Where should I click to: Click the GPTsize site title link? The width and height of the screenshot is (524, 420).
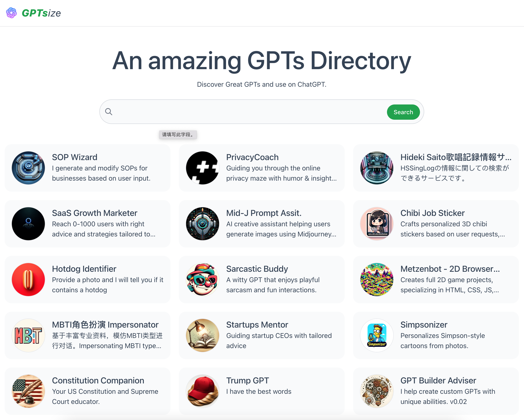pos(41,13)
